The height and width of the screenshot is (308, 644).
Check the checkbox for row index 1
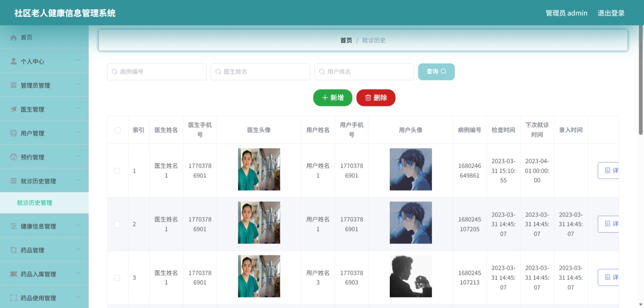117,171
